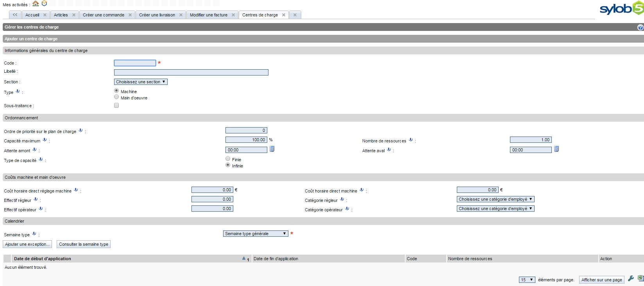Image resolution: width=644 pixels, height=286 pixels.
Task: Switch to the Modifier une facture tab
Action: 209,15
